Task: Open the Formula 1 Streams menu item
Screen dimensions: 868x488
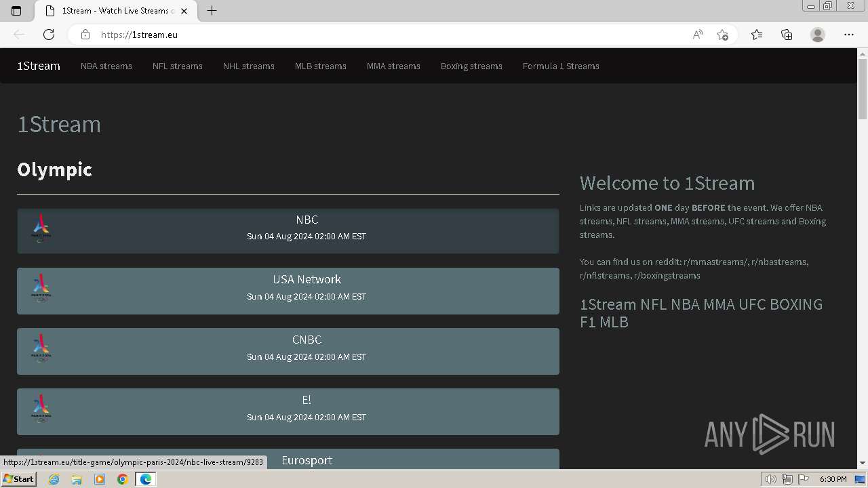Action: 561,66
